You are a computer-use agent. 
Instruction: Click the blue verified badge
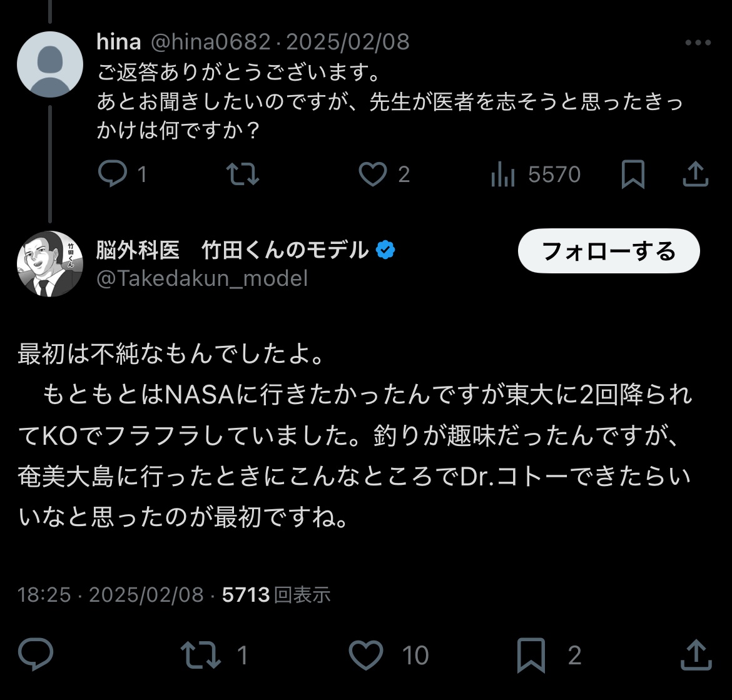click(385, 251)
